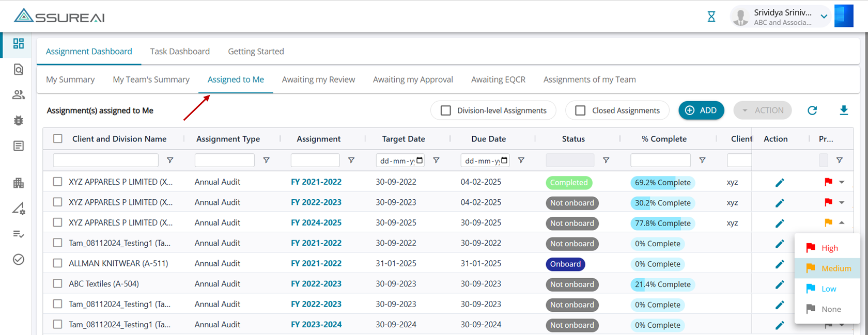Expand the user profile dropdown chevron
868x335 pixels.
[x=824, y=17]
